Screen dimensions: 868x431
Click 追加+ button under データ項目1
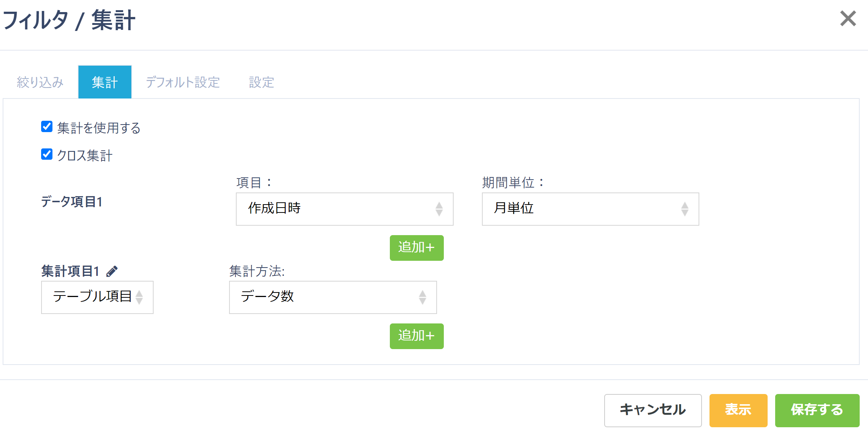416,248
